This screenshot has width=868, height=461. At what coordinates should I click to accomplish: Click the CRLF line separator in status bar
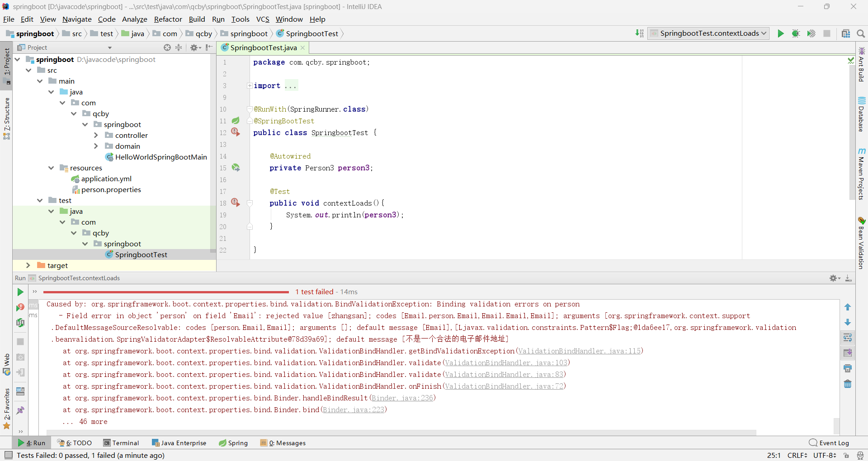797,455
